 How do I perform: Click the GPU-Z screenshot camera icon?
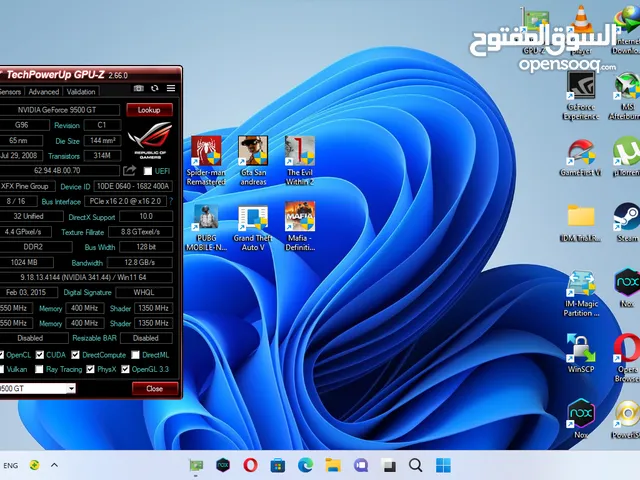pyautogui.click(x=139, y=88)
